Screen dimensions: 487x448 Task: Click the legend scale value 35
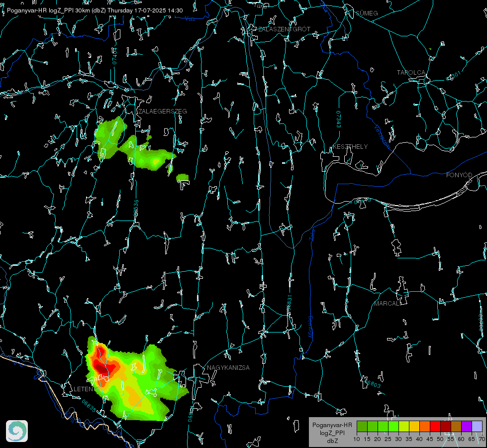[409, 439]
